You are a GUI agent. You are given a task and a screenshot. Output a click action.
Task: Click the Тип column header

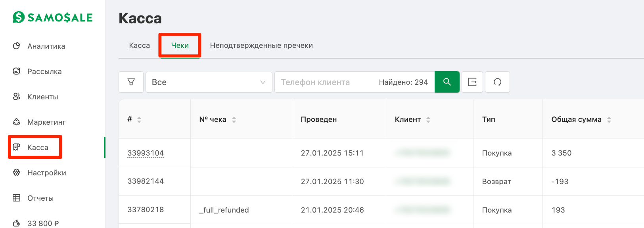click(489, 120)
